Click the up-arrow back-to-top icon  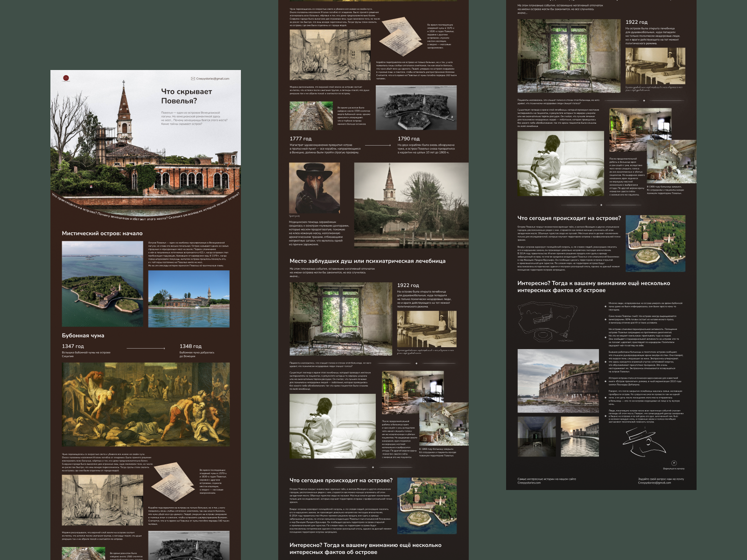[x=674, y=463]
